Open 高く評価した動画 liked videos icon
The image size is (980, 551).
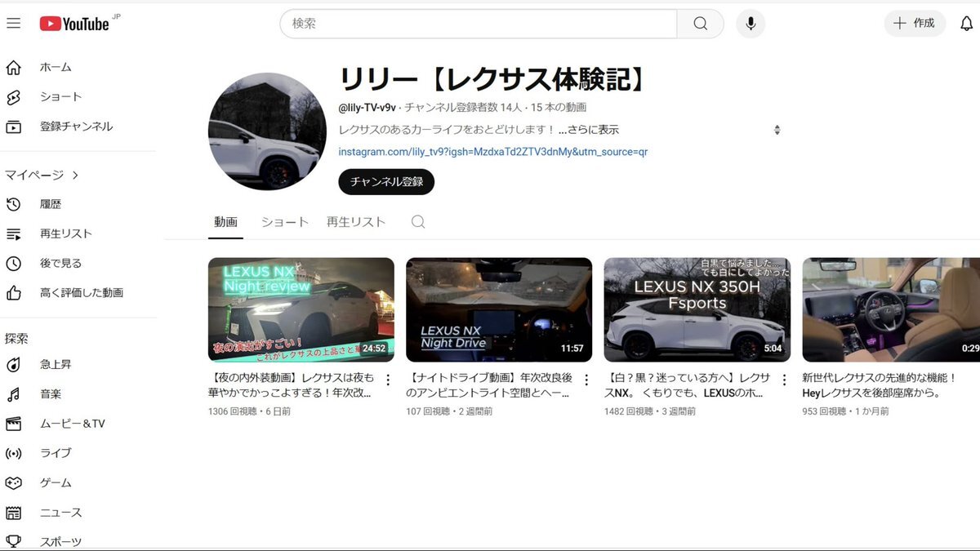point(13,292)
